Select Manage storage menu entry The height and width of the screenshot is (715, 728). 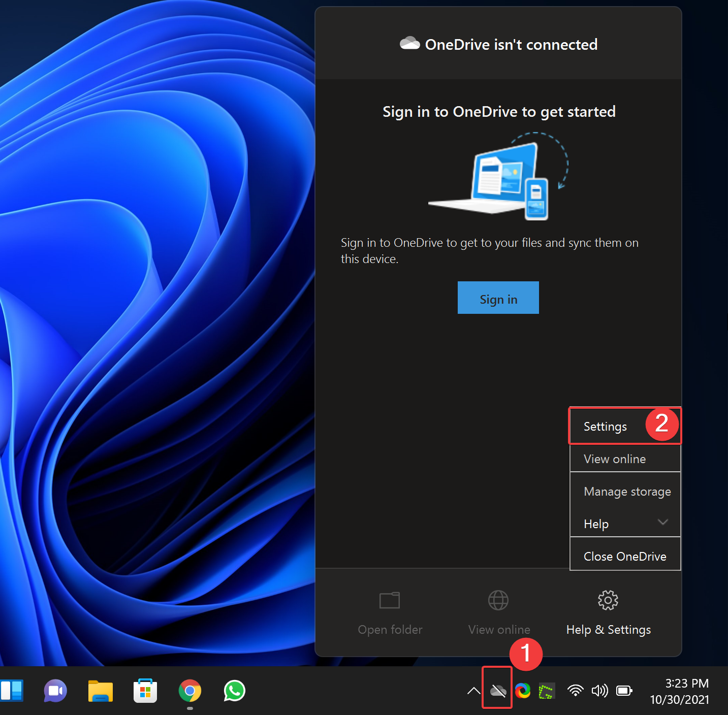click(x=625, y=491)
